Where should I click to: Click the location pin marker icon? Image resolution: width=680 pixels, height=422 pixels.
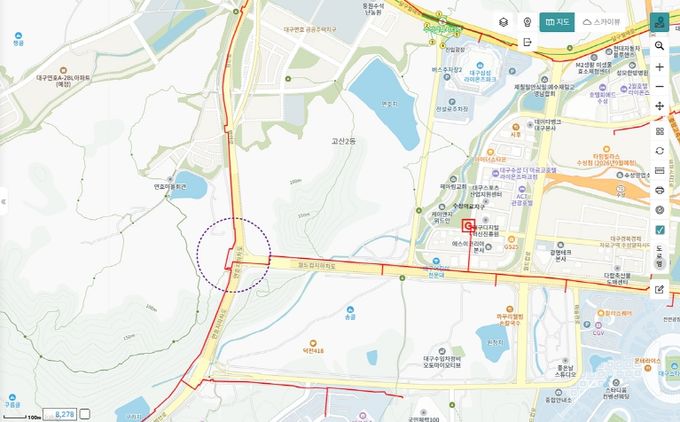(527, 22)
